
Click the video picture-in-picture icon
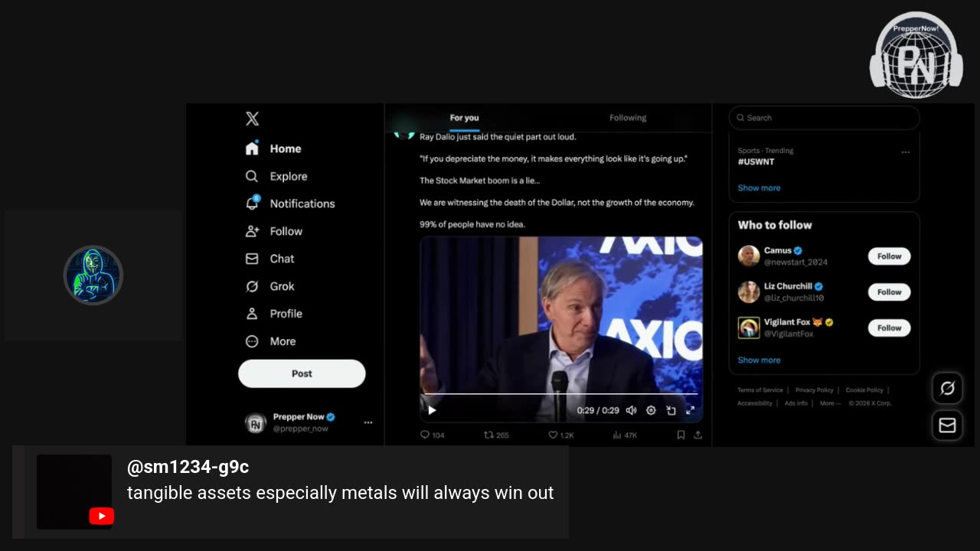tap(671, 410)
